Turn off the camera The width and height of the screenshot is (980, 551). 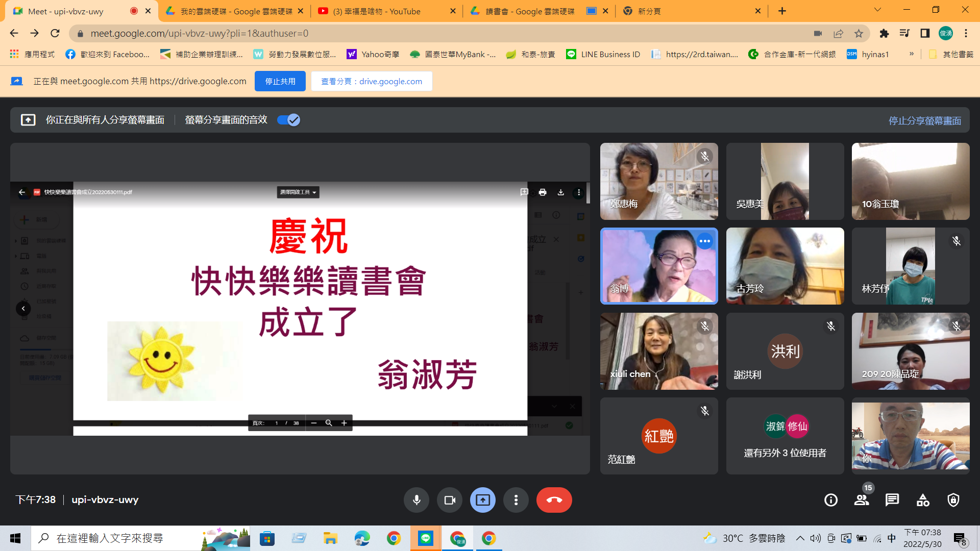pyautogui.click(x=449, y=500)
